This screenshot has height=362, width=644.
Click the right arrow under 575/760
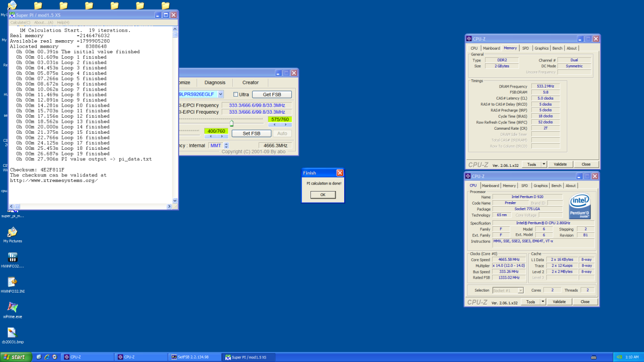286,125
